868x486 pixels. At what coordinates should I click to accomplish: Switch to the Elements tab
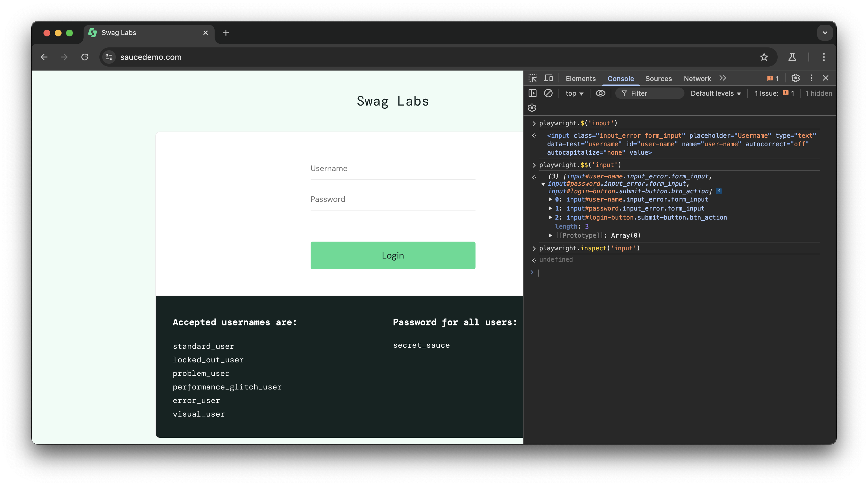point(581,78)
